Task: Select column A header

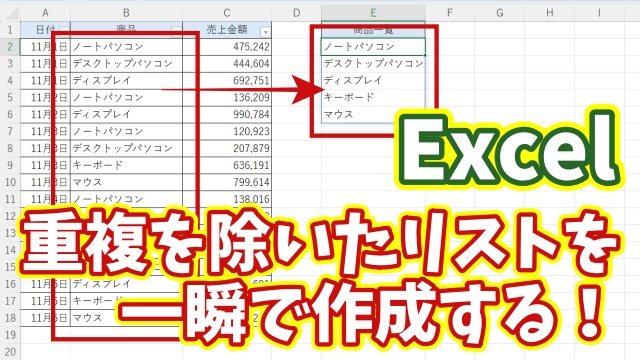Action: pyautogui.click(x=45, y=13)
